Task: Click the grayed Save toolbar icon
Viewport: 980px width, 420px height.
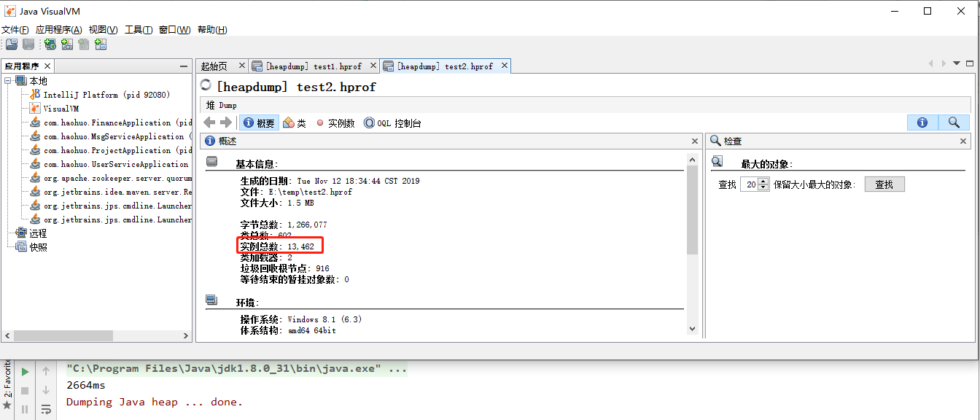Action: click(28, 44)
